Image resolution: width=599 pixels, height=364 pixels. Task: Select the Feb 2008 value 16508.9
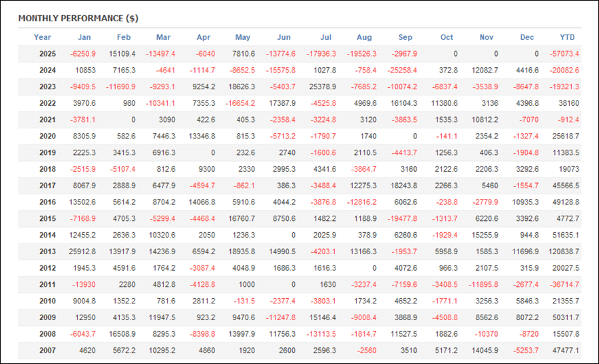(122, 333)
